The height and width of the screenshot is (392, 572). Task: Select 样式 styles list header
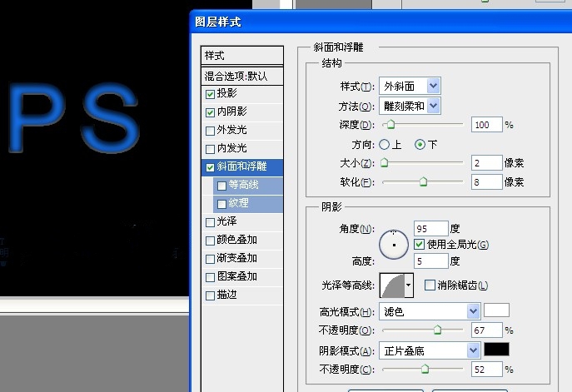(241, 56)
